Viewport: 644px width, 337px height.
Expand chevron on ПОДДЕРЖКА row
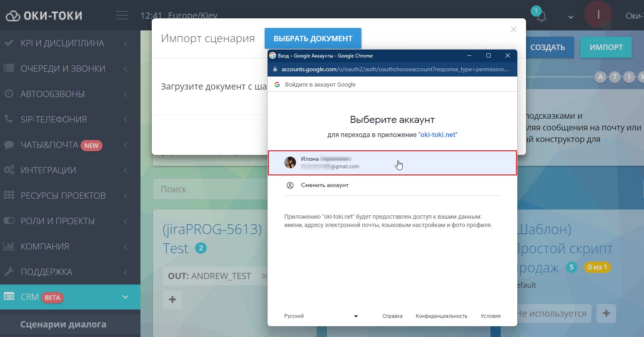[125, 272]
